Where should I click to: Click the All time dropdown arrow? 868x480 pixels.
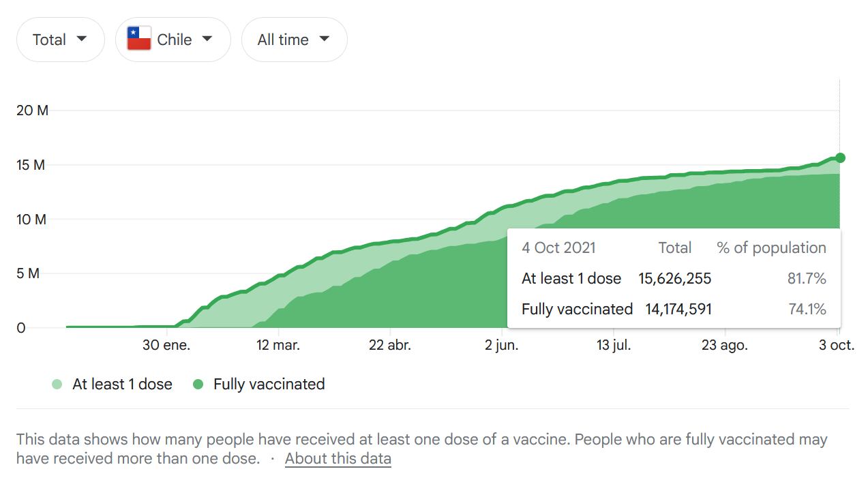pos(325,39)
